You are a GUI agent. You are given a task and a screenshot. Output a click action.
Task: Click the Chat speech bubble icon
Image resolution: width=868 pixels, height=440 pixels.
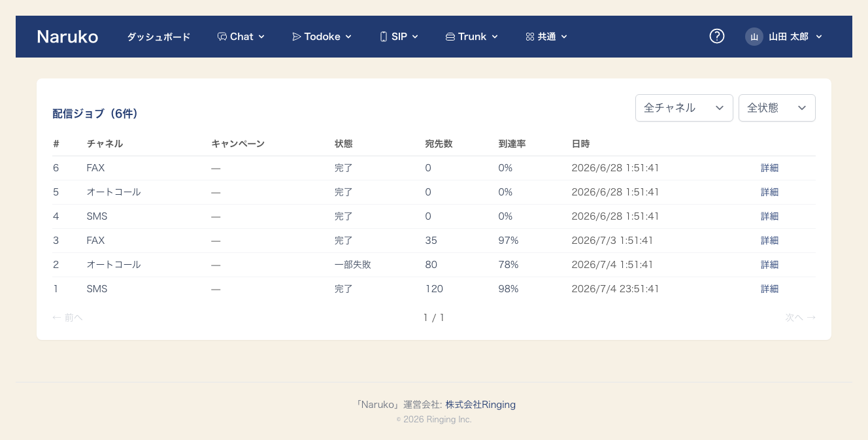click(222, 37)
